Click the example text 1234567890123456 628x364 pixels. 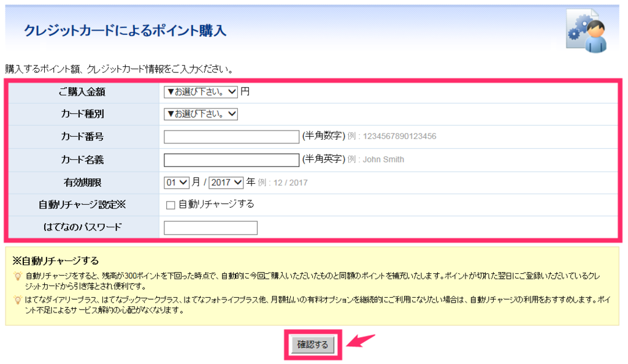click(x=400, y=137)
